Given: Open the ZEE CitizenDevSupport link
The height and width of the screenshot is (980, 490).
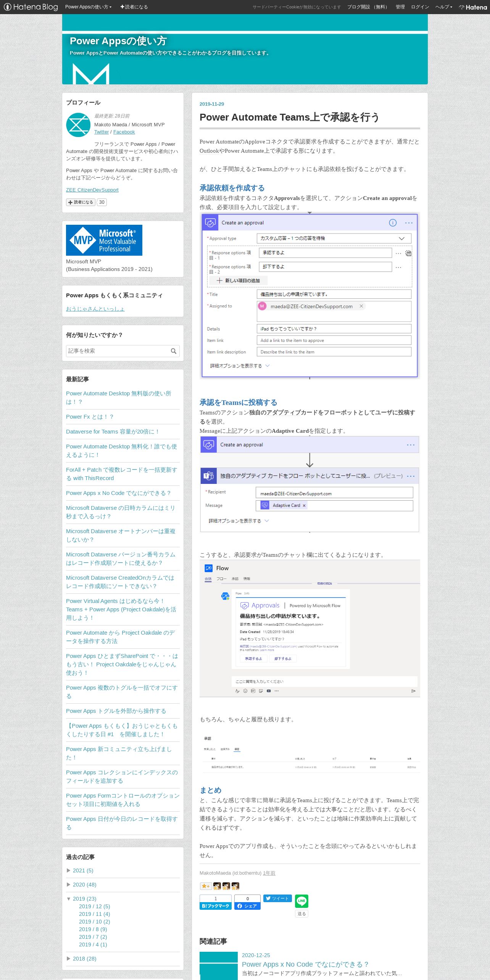Looking at the screenshot, I should click(x=92, y=190).
